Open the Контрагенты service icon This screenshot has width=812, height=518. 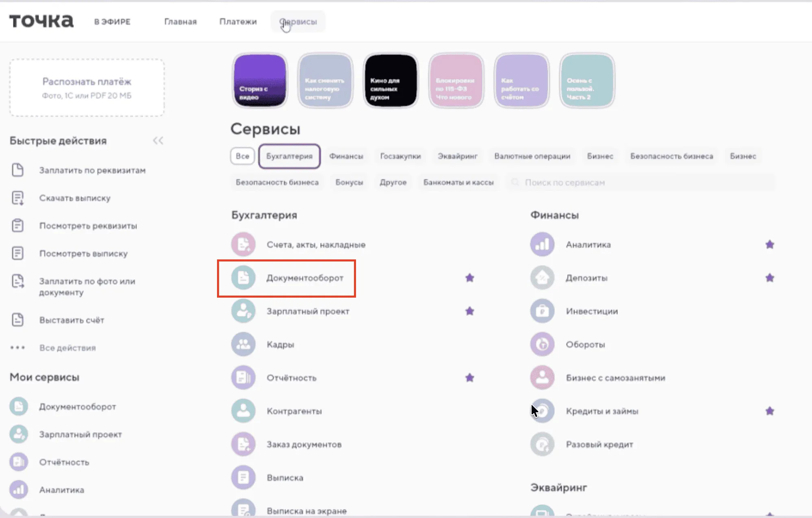(243, 411)
